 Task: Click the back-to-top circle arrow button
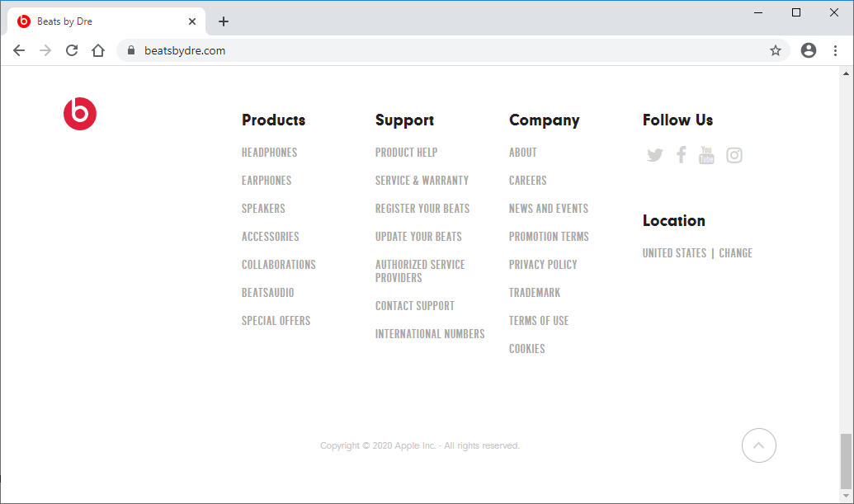[758, 445]
